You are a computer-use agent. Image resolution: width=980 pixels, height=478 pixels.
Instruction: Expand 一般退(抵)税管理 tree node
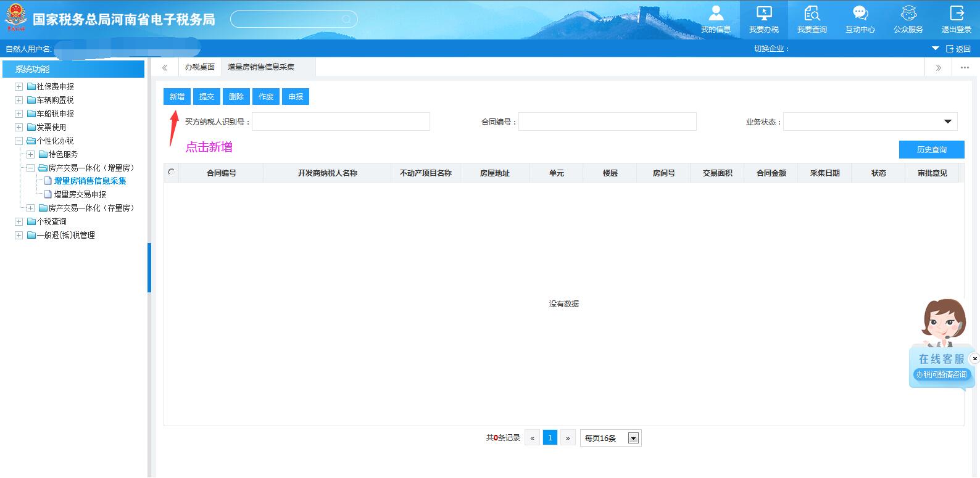coord(19,236)
